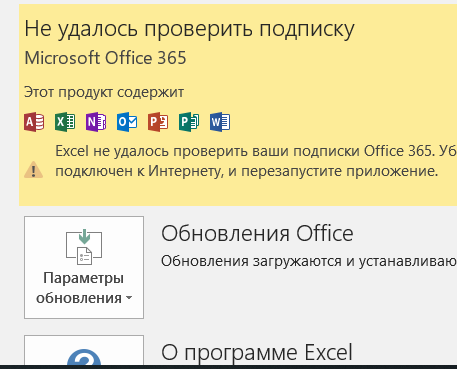457x369 pixels.
Task: Click the yellow warning triangle icon
Action: coord(33,170)
